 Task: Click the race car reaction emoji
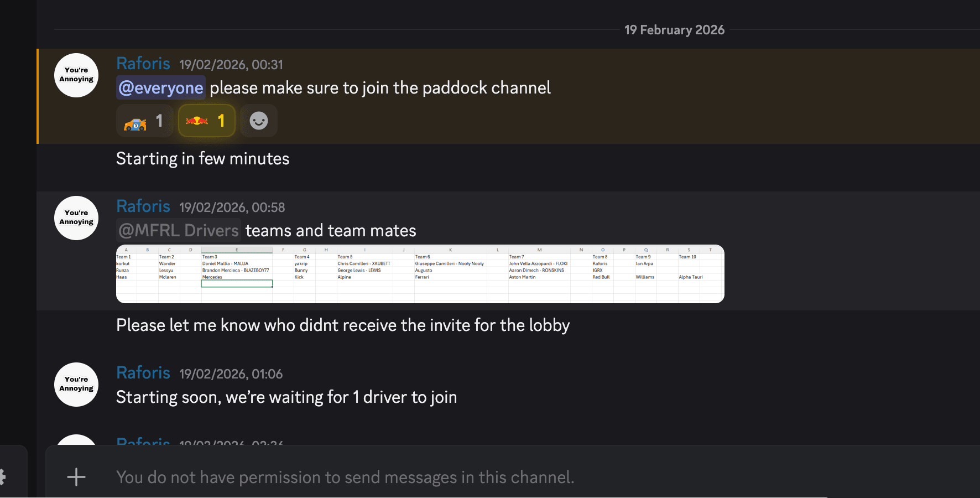[x=135, y=121]
